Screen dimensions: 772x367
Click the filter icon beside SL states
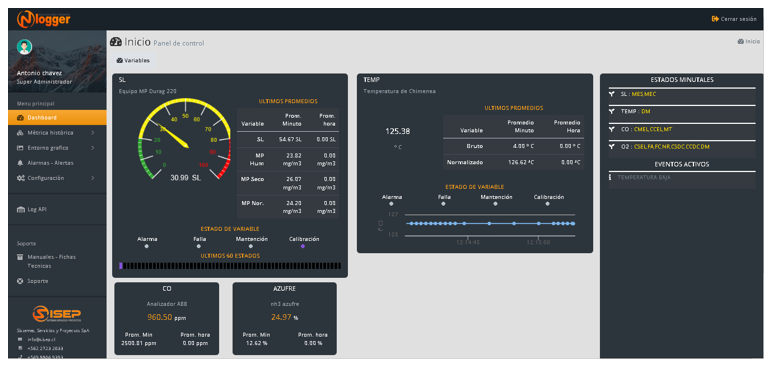pos(611,94)
